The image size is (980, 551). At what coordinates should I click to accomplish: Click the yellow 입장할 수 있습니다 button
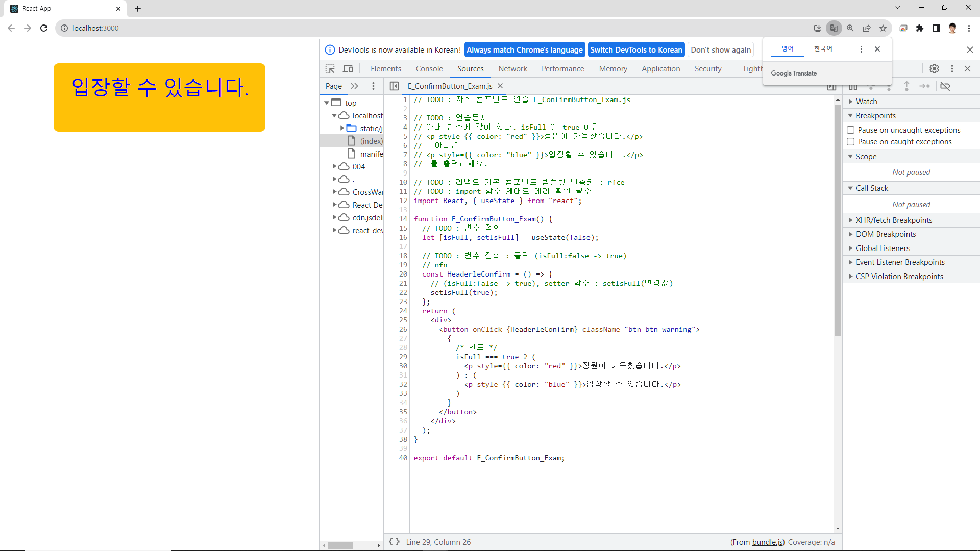point(159,97)
